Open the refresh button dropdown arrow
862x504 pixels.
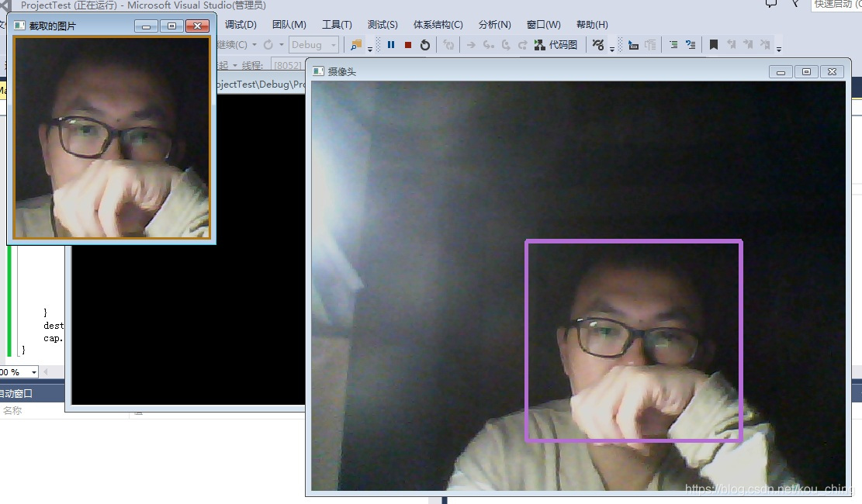[x=282, y=44]
